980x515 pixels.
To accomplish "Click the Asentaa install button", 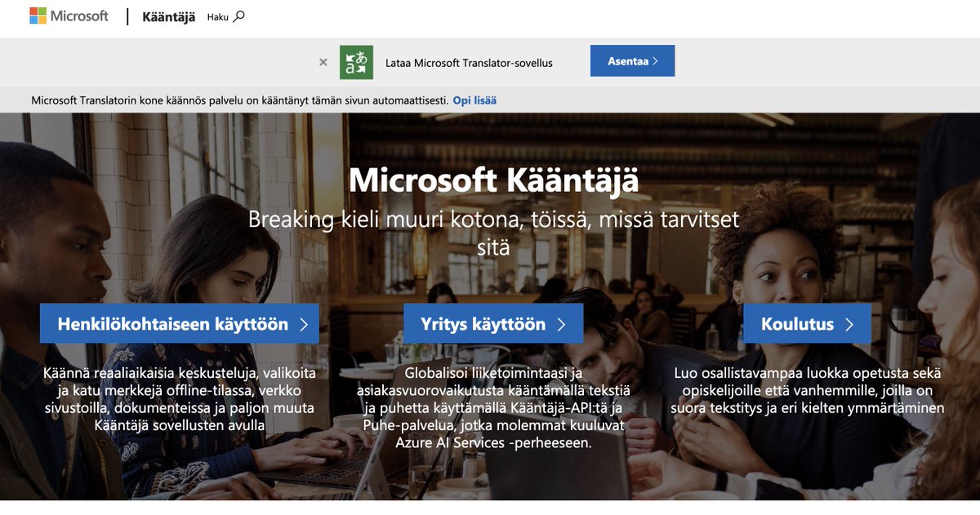I will tap(632, 61).
